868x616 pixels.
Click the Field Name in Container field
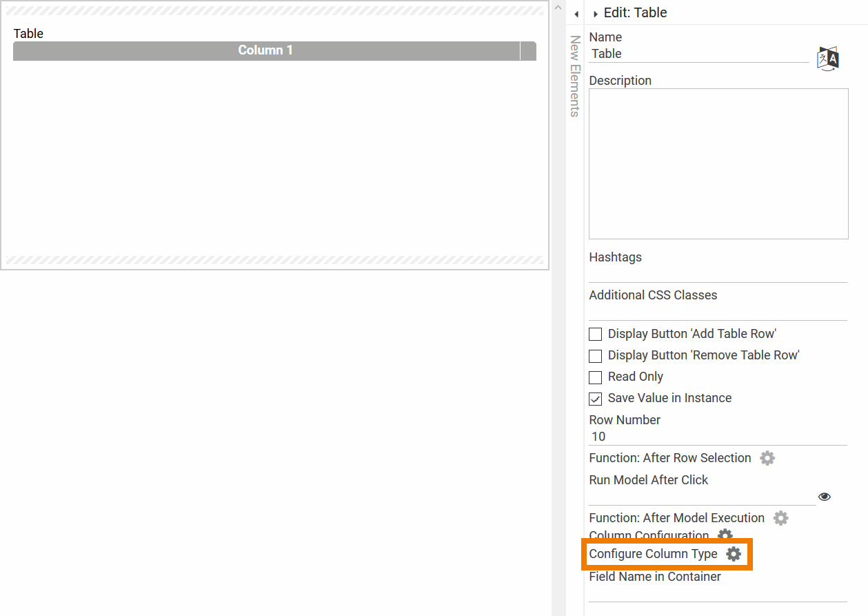tap(718, 593)
